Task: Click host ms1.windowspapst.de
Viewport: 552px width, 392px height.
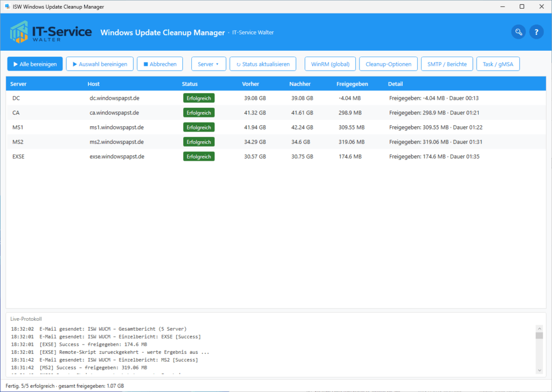Action: click(116, 127)
